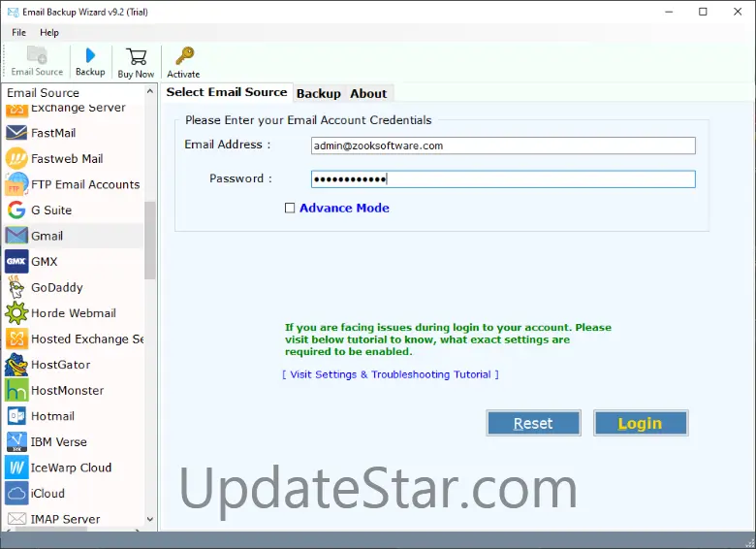756x549 pixels.
Task: Select the IceWarp Cloud icon
Action: pyautogui.click(x=16, y=468)
